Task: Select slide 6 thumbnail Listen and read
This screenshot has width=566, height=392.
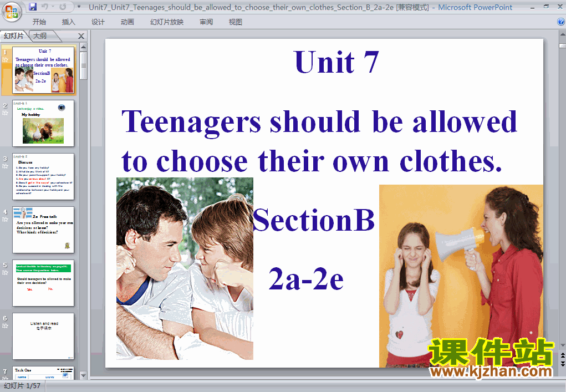Action: click(43, 336)
